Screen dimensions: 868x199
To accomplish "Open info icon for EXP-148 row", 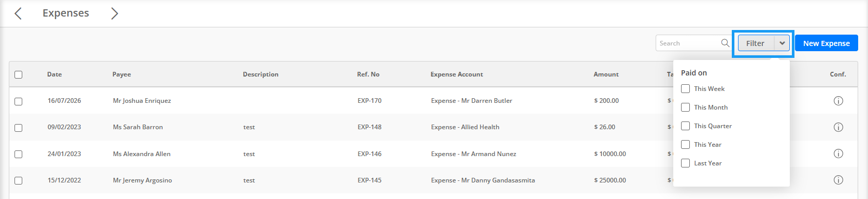I will [x=838, y=127].
